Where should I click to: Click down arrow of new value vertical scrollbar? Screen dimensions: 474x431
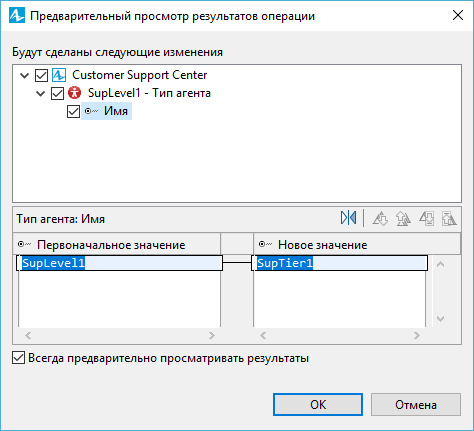[x=441, y=319]
